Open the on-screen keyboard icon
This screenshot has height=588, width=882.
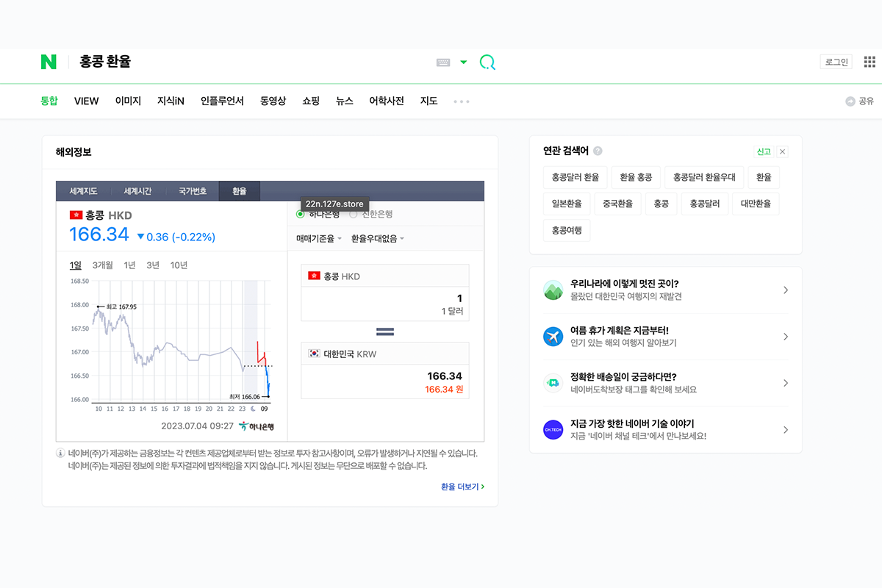(x=443, y=62)
